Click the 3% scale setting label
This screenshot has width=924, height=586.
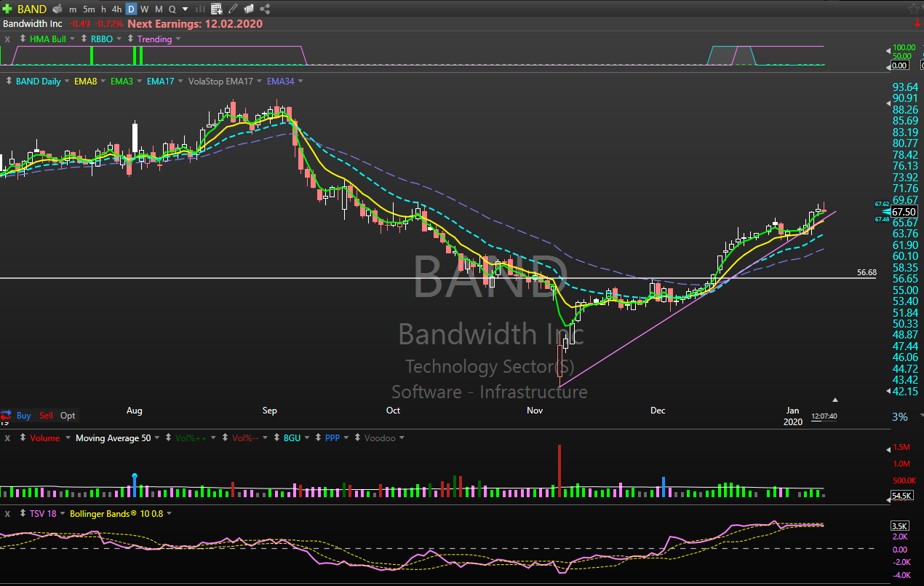point(900,417)
